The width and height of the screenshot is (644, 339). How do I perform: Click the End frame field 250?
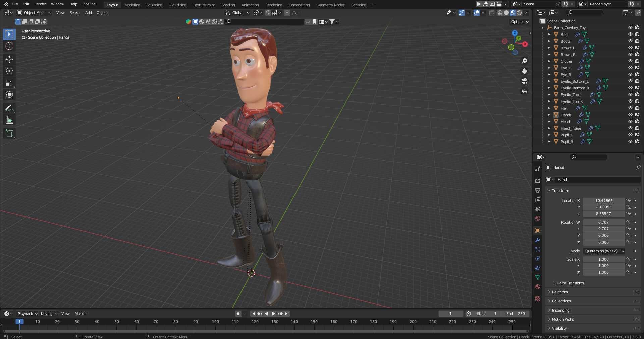(x=516, y=314)
